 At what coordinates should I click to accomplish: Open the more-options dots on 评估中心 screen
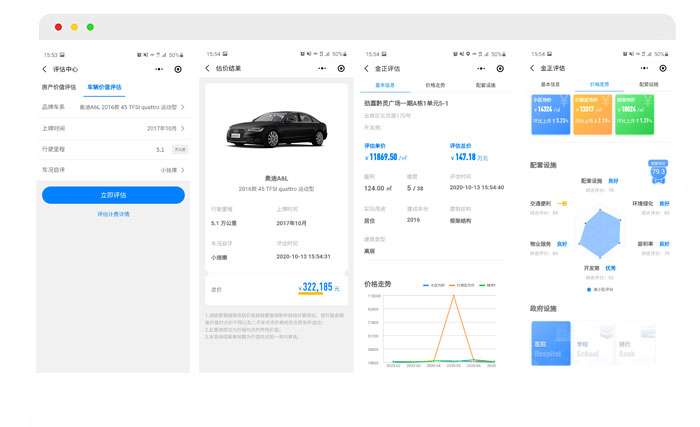(x=159, y=69)
